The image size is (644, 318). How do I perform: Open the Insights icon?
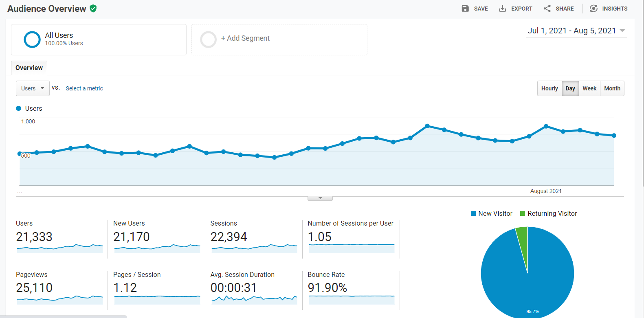[593, 9]
